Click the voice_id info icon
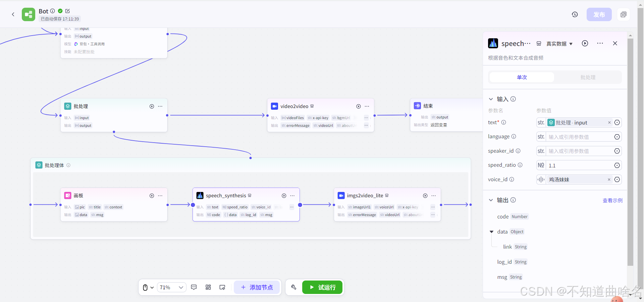The image size is (644, 302). click(x=512, y=180)
